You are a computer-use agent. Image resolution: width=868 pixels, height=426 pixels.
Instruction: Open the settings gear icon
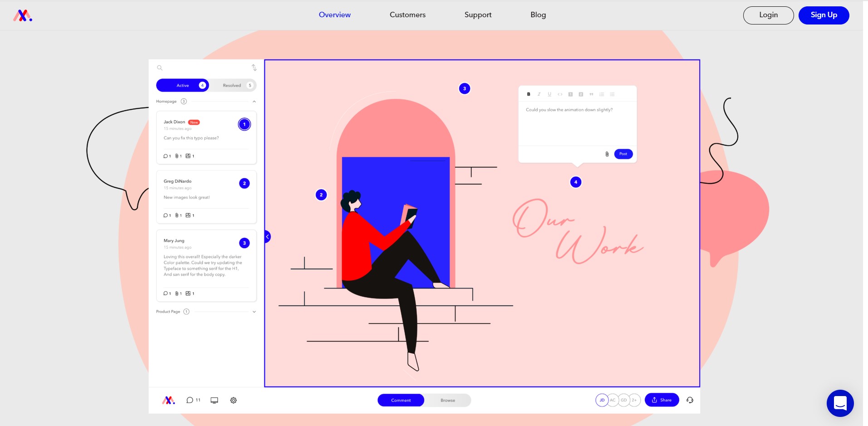coord(233,400)
